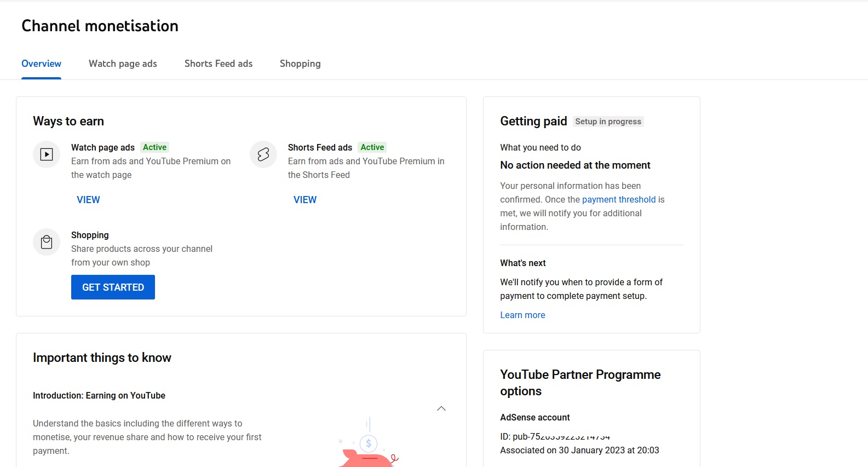Open the payment threshold link

pyautogui.click(x=619, y=199)
